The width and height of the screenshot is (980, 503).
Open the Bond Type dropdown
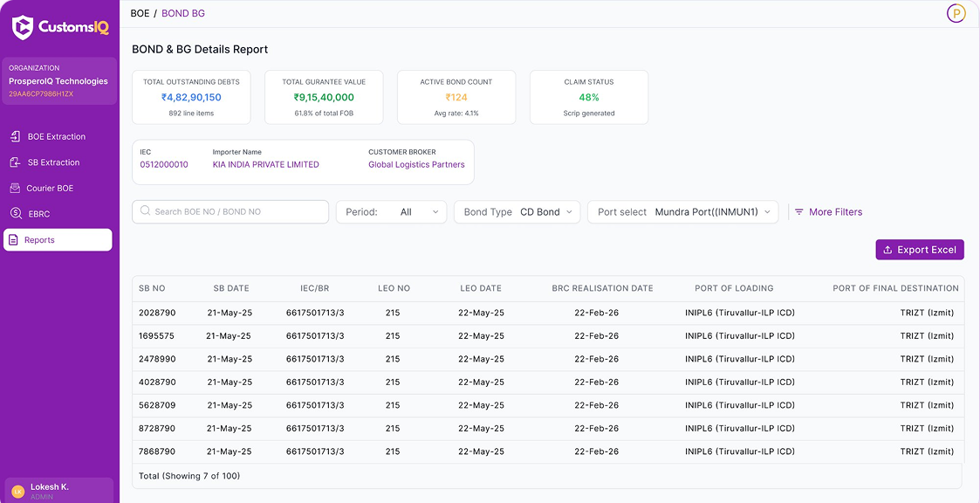[x=517, y=212]
